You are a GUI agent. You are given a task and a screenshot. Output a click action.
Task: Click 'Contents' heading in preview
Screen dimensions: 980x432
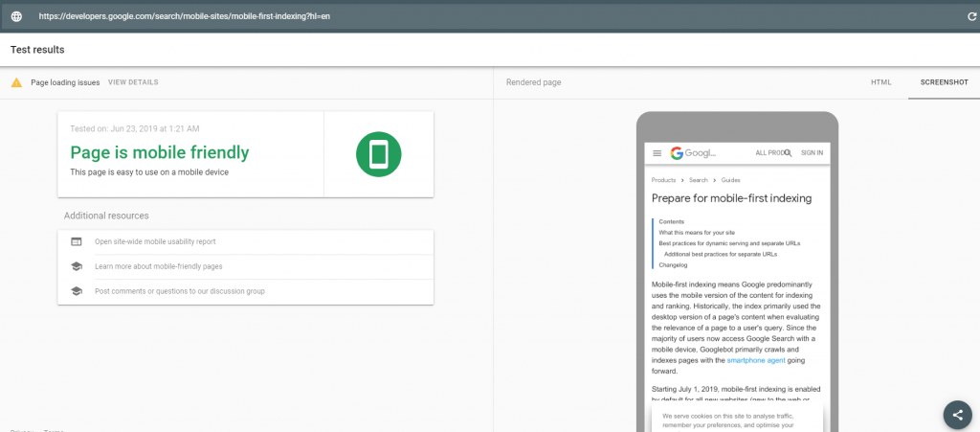click(671, 221)
